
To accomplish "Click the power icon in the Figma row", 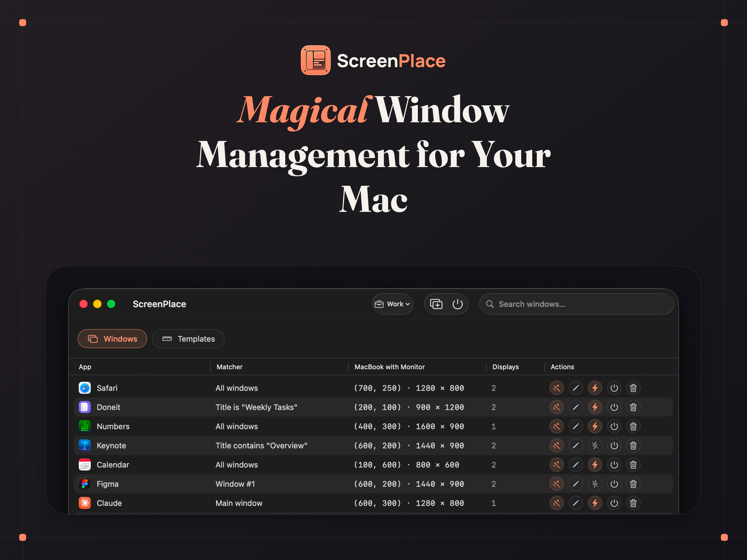I will [614, 484].
